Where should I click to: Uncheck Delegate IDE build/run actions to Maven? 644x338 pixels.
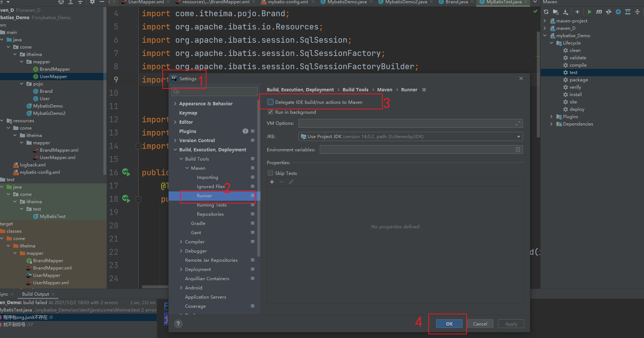(x=270, y=102)
